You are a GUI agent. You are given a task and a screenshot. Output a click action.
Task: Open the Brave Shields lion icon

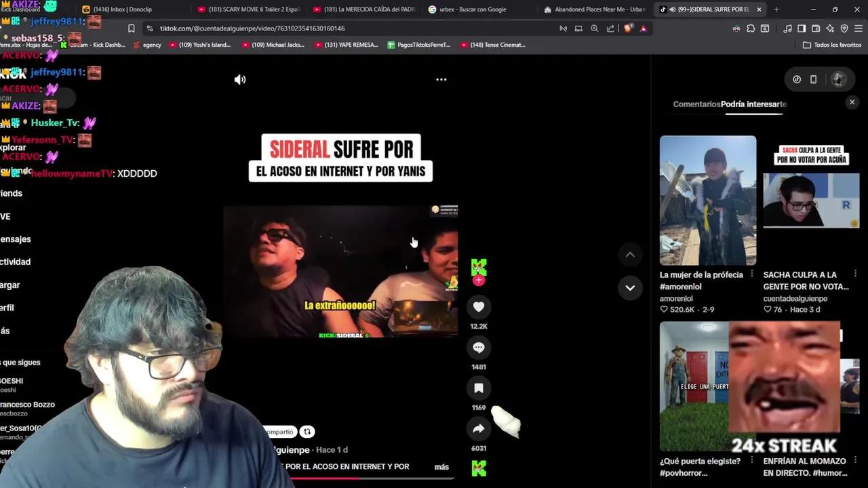(627, 28)
